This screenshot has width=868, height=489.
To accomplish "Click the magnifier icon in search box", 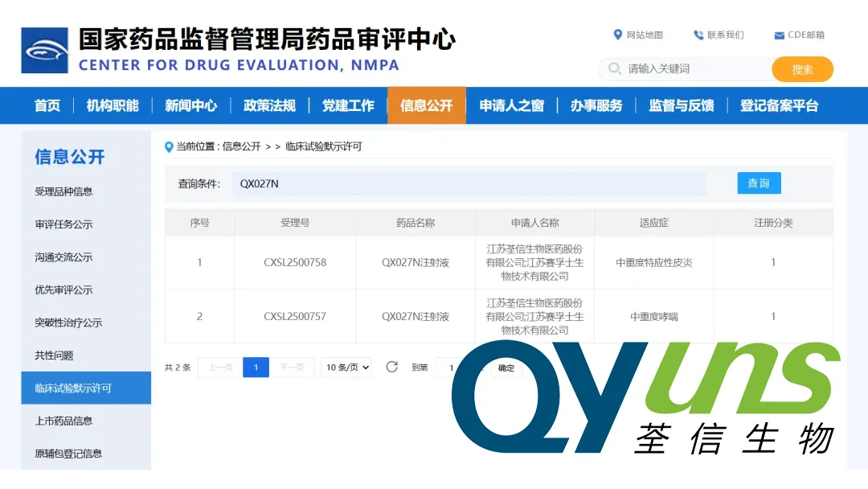I will click(615, 69).
